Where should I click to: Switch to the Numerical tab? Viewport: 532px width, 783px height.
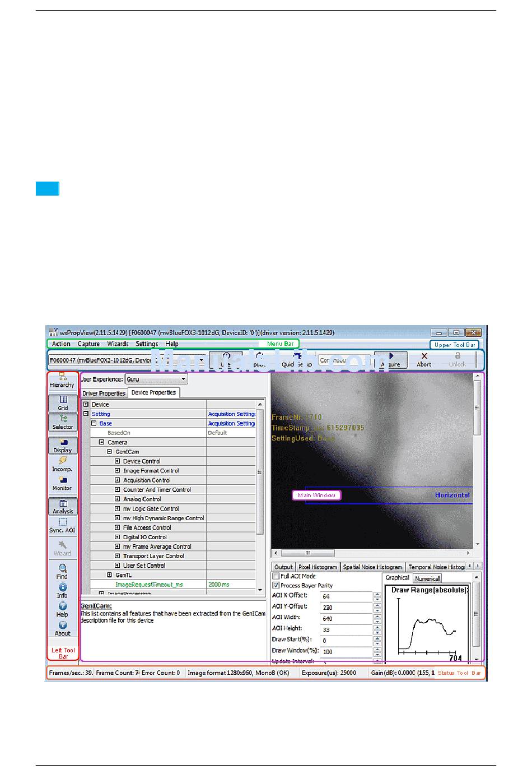[427, 578]
